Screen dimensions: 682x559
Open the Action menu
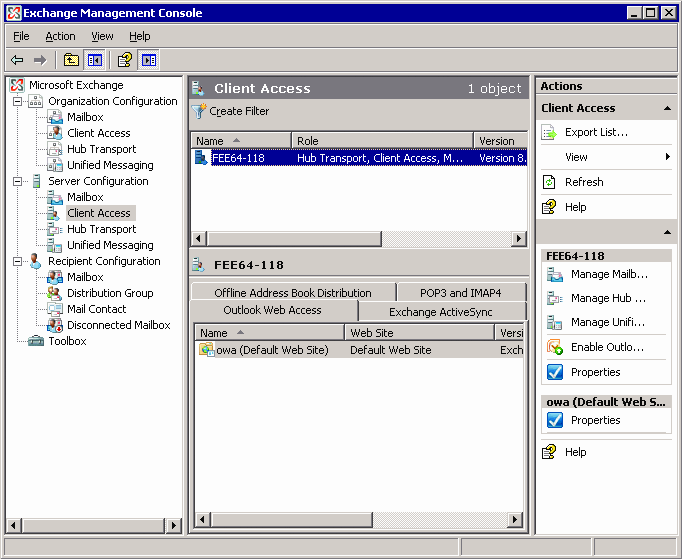[x=60, y=36]
